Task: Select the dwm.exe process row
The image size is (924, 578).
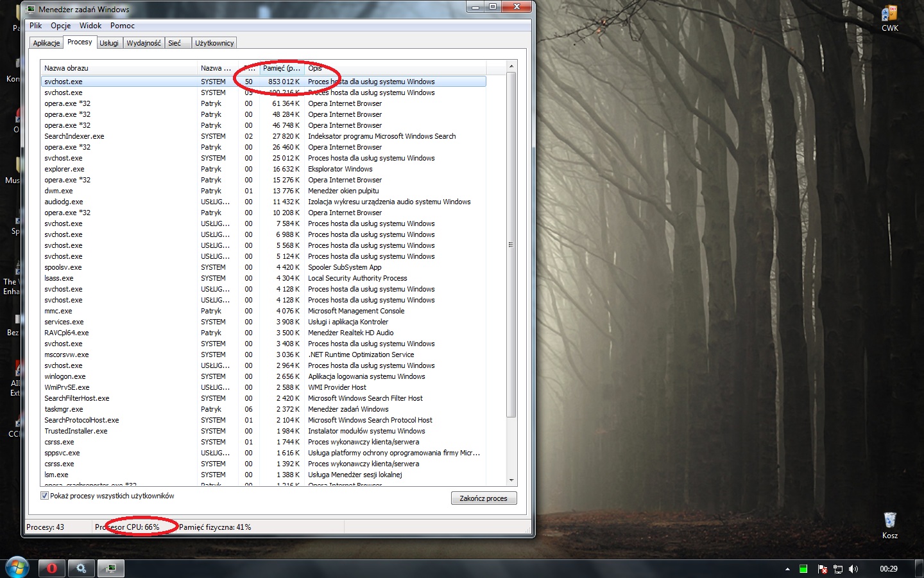Action: coord(263,191)
